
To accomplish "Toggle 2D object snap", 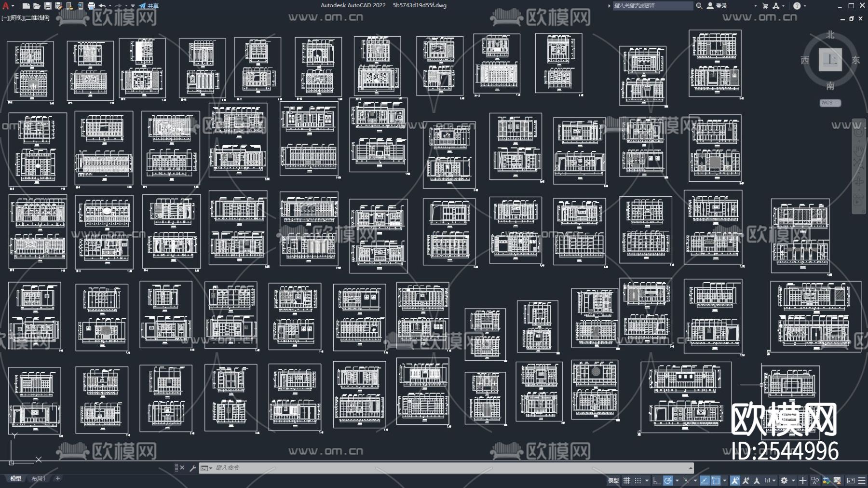I will pyautogui.click(x=716, y=480).
